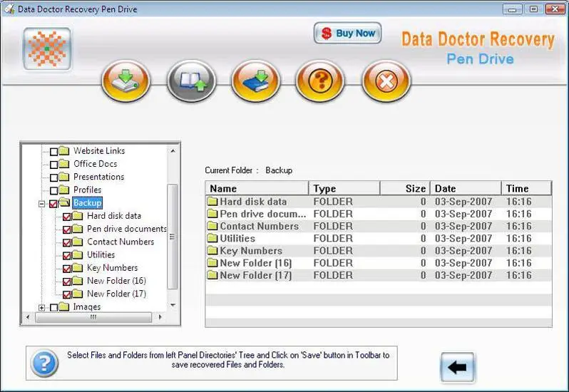Viewport: 569px width, 392px height.
Task: Check the Presentations folder checkbox
Action: click(x=53, y=177)
